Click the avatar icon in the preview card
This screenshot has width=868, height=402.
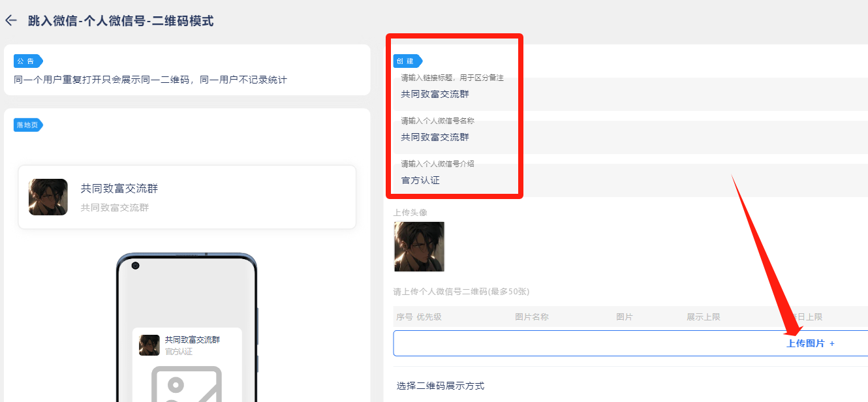coord(48,196)
